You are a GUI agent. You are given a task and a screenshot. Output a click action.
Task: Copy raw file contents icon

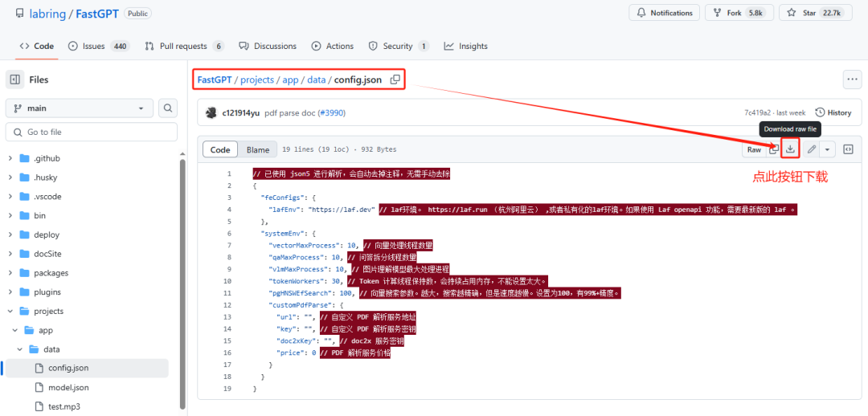[774, 149]
